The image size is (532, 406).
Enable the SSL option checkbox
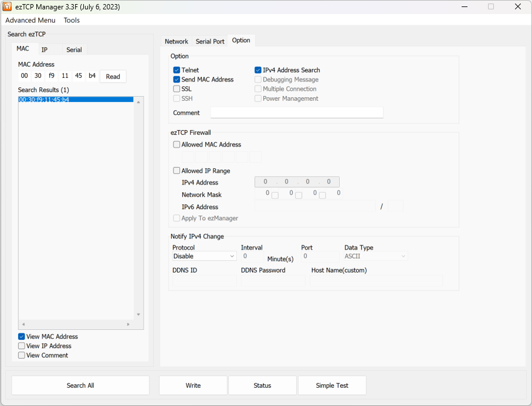[x=177, y=89]
